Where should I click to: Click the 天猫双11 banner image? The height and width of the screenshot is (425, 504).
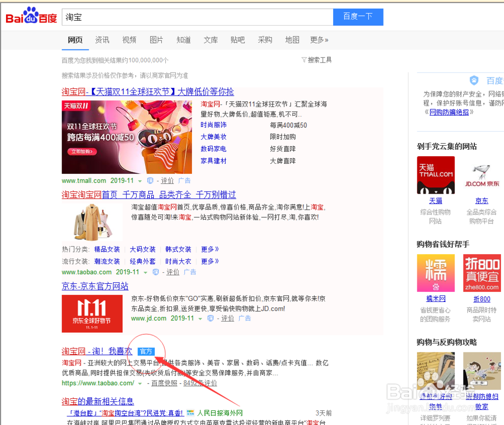127,137
